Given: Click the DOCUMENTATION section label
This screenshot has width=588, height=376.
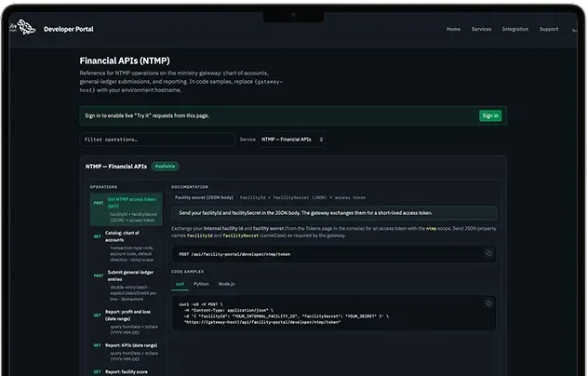Looking at the screenshot, I should pos(190,187).
